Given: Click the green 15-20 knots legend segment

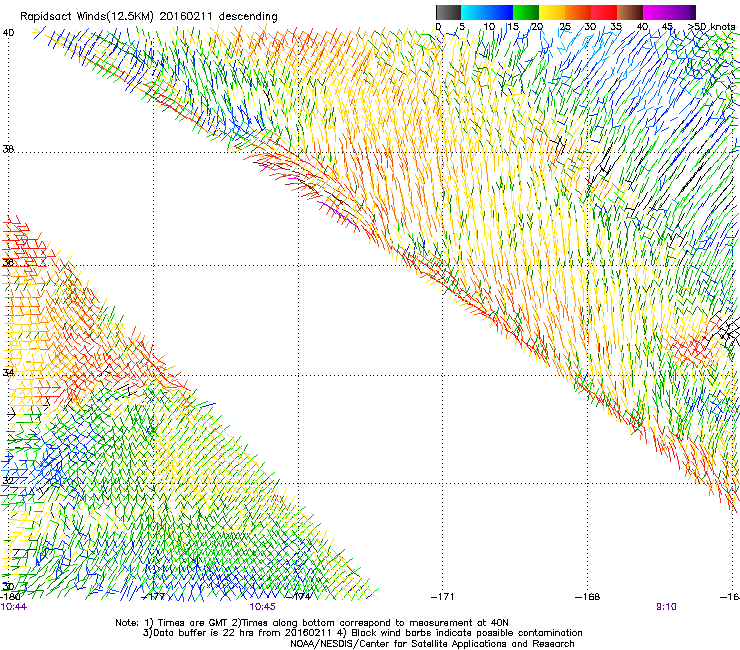Looking at the screenshot, I should [x=526, y=12].
